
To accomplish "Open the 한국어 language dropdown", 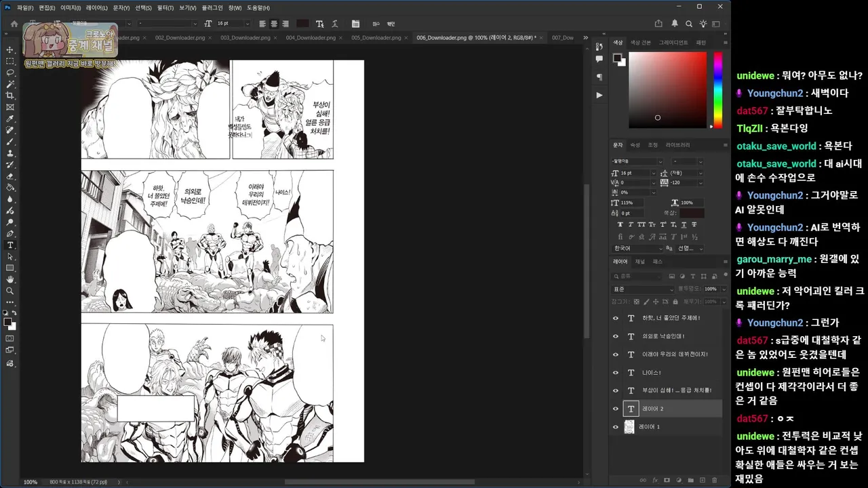I will coord(639,248).
